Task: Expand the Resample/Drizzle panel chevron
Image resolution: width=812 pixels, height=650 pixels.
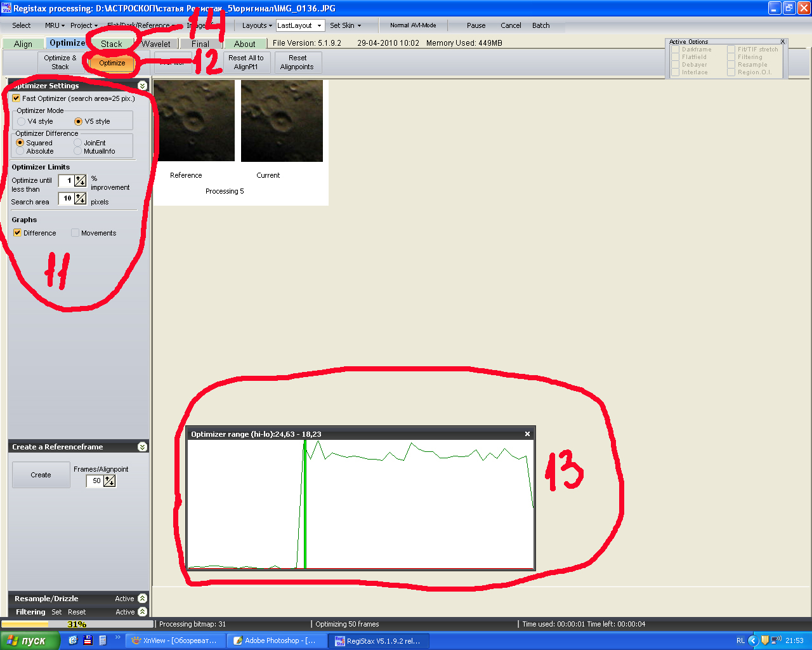Action: click(142, 599)
